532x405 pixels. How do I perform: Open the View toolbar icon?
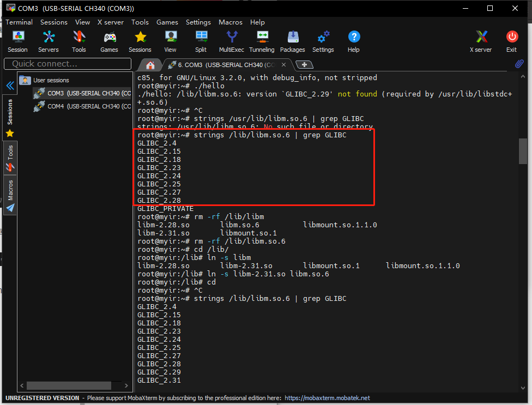[170, 41]
